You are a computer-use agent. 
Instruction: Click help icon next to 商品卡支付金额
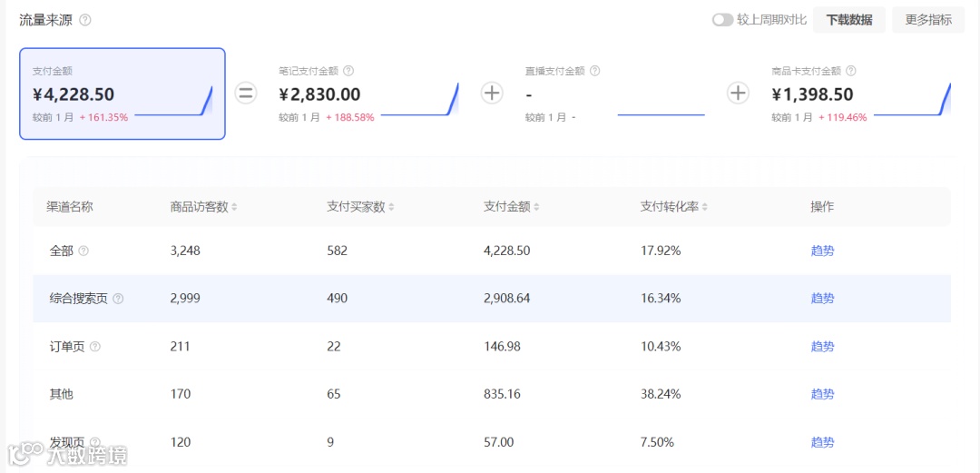851,71
